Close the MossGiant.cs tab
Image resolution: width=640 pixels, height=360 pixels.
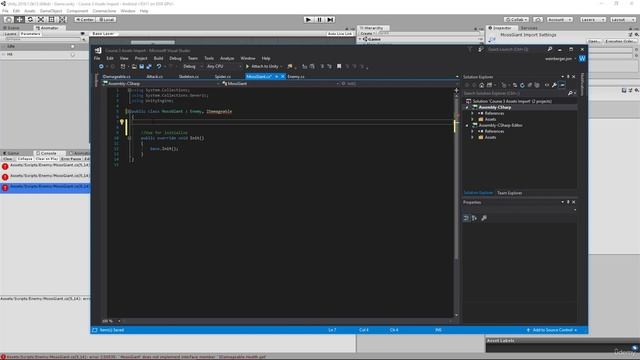(282, 76)
